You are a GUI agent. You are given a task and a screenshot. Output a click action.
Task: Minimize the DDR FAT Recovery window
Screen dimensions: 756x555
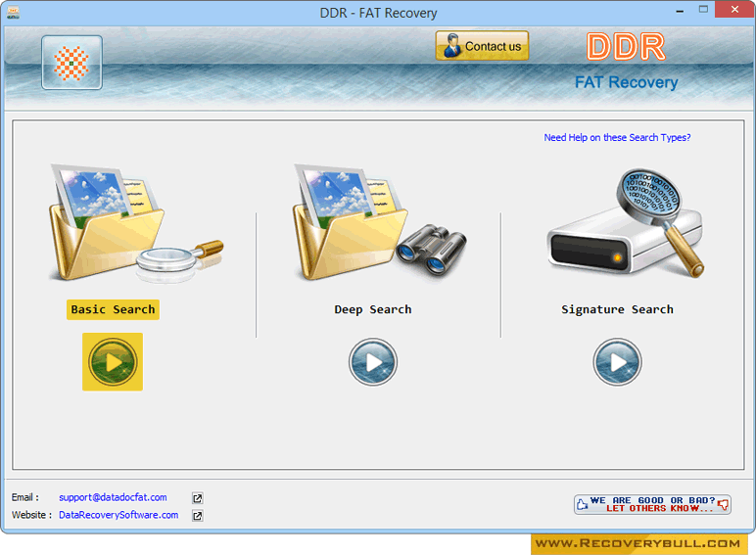tap(680, 11)
